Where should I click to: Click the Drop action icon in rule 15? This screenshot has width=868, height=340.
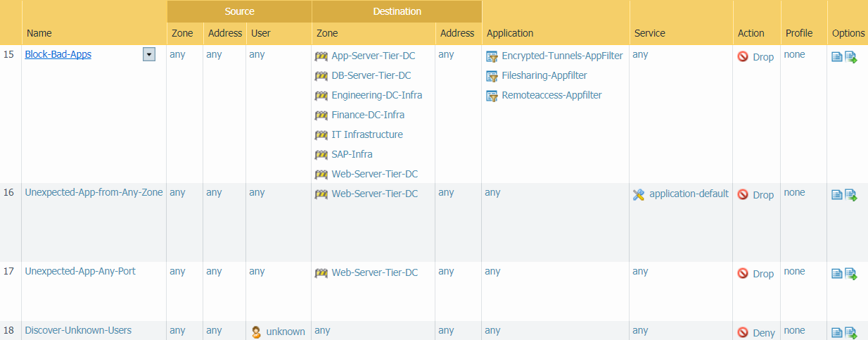[743, 57]
